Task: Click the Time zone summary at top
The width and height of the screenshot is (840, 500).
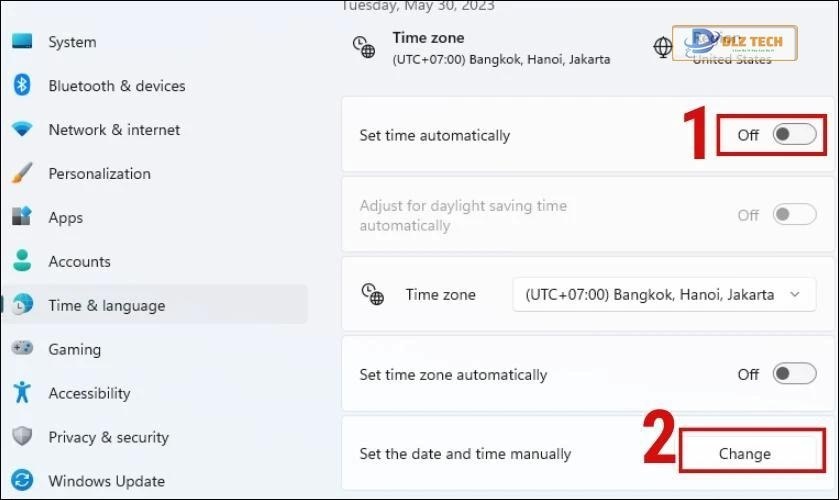Action: tap(500, 48)
